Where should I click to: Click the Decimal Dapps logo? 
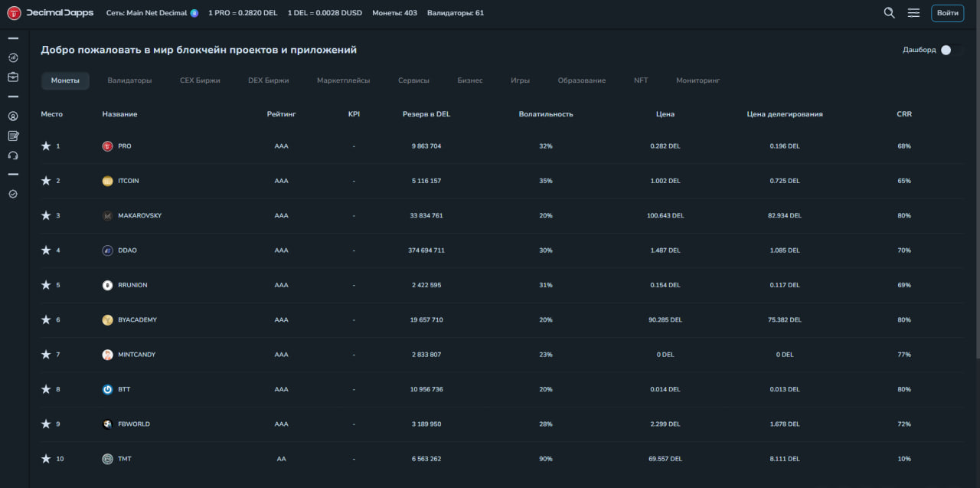pos(51,13)
